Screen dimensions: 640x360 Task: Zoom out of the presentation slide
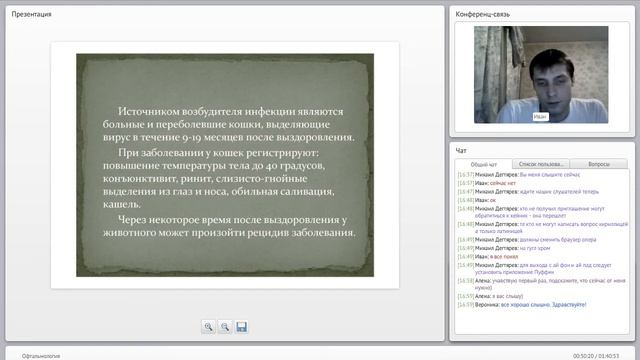(x=224, y=327)
